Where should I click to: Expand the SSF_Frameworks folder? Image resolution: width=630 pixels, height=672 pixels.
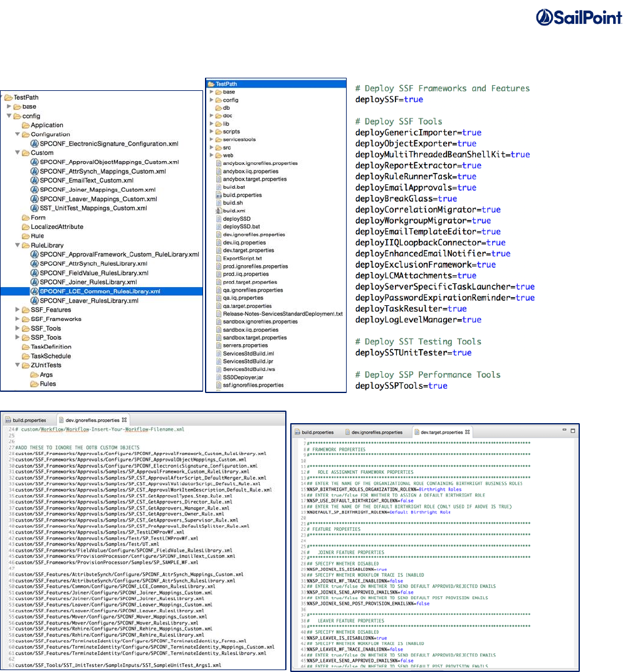coord(18,319)
